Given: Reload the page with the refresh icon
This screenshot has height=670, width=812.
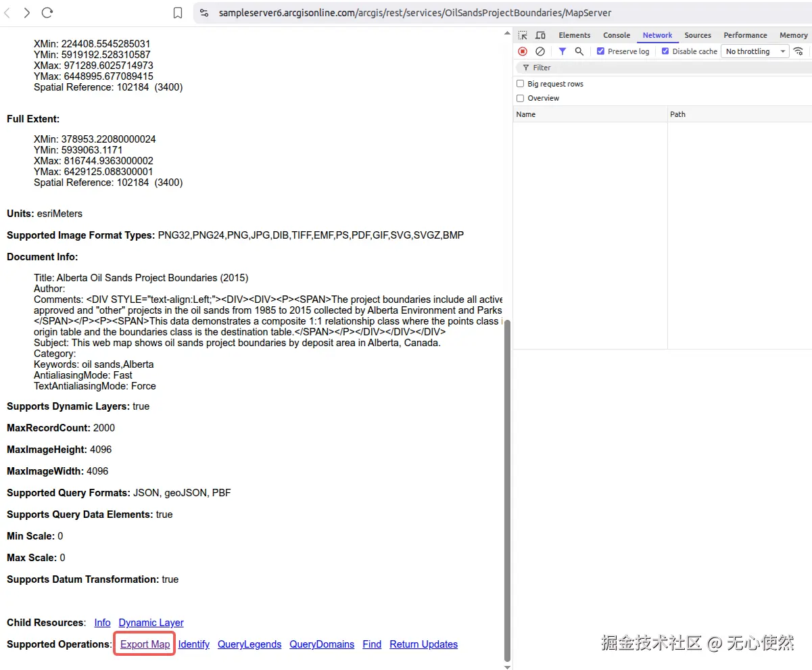Looking at the screenshot, I should pos(47,13).
